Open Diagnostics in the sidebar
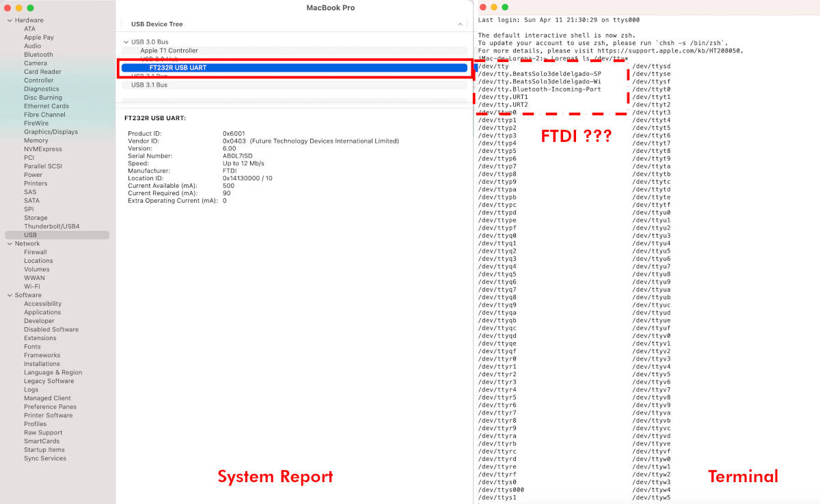The image size is (820, 504). 42,89
